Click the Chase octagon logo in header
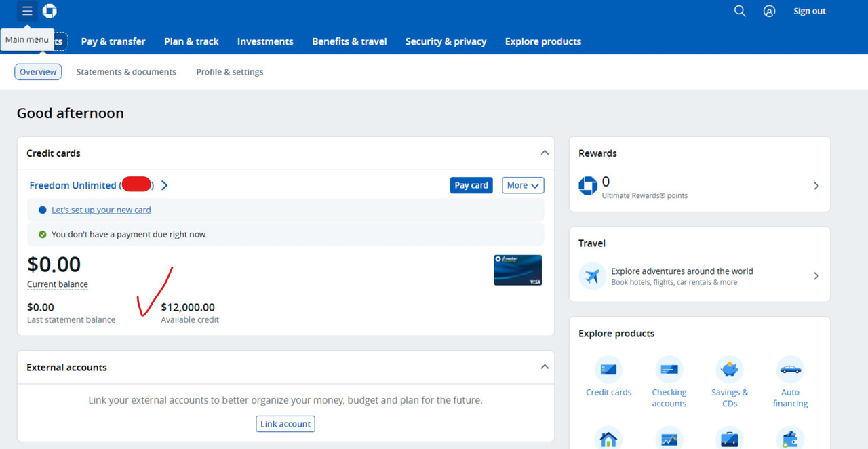Viewport: 868px width, 449px height. (50, 11)
